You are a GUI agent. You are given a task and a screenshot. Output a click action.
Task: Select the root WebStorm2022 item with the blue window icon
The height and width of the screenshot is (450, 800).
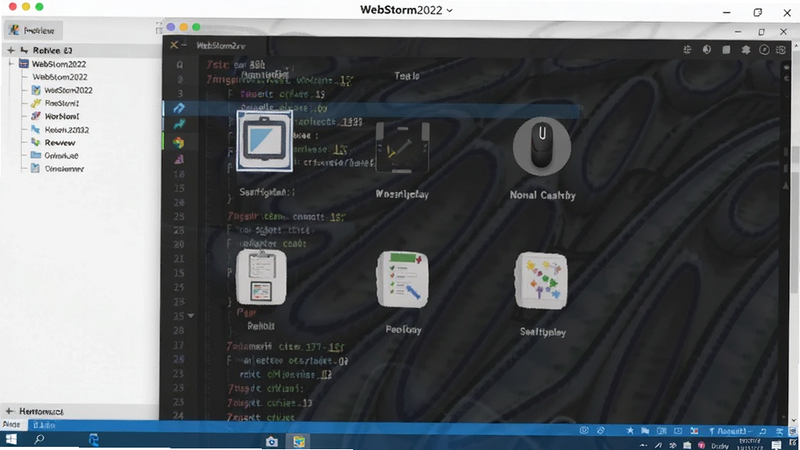(53, 64)
